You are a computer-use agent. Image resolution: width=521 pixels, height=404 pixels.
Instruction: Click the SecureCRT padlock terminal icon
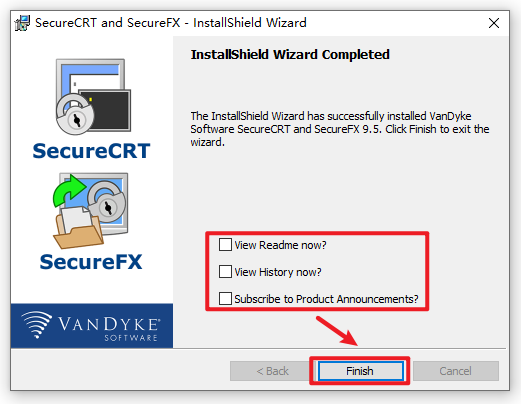93,97
